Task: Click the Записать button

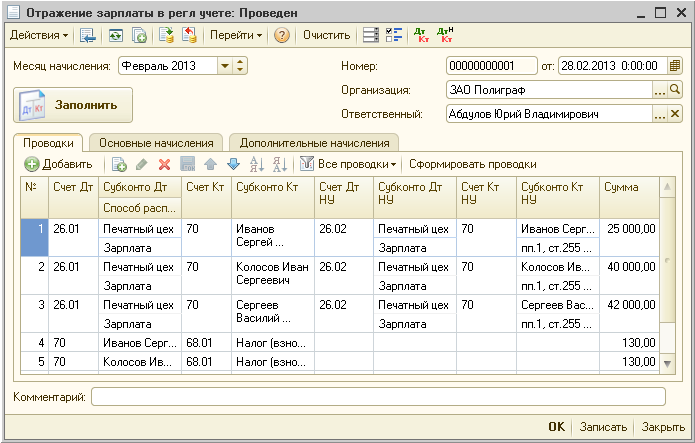Action: click(x=603, y=427)
